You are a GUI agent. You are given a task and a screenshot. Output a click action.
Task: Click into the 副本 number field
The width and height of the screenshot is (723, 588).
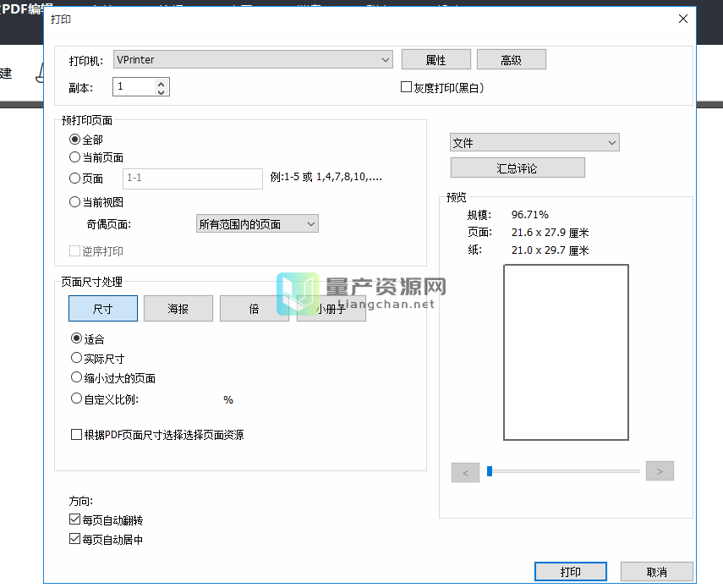click(x=134, y=86)
